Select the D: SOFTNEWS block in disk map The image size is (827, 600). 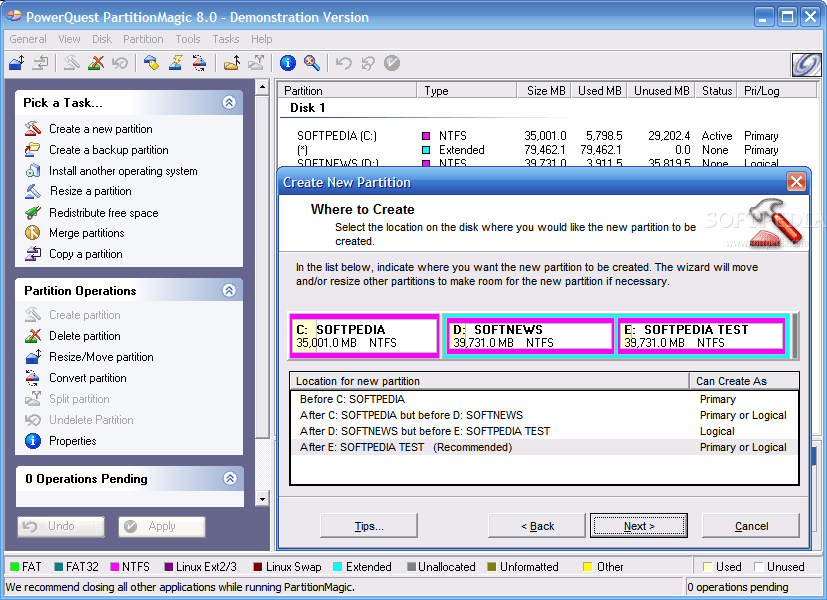(530, 336)
